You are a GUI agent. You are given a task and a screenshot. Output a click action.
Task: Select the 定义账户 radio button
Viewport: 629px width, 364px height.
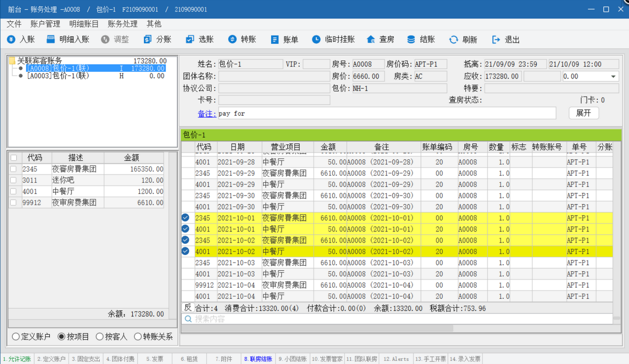pyautogui.click(x=16, y=337)
